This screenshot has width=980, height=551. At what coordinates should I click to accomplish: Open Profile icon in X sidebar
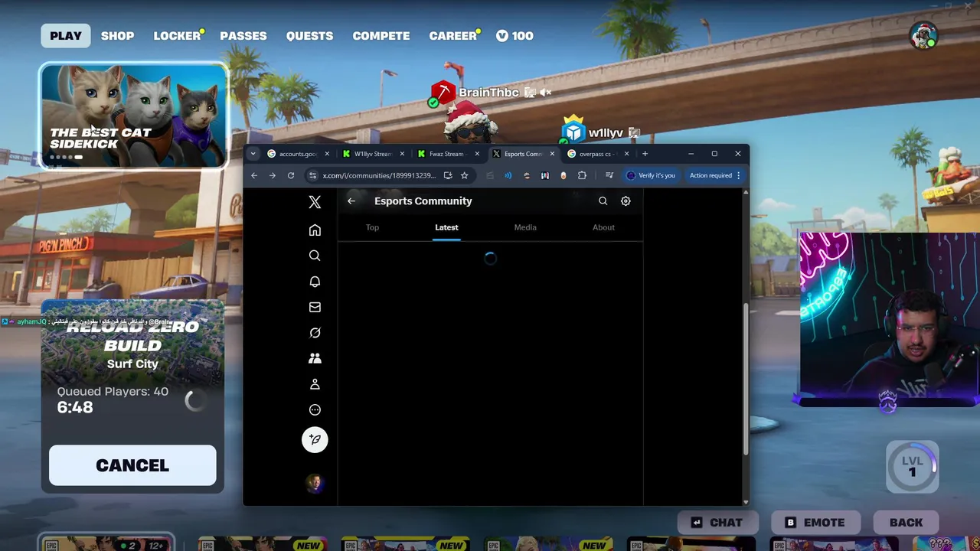tap(315, 384)
